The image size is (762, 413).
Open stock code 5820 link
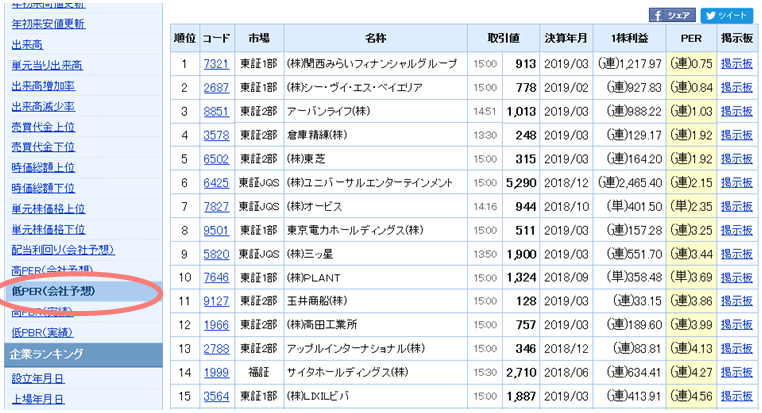tap(216, 254)
